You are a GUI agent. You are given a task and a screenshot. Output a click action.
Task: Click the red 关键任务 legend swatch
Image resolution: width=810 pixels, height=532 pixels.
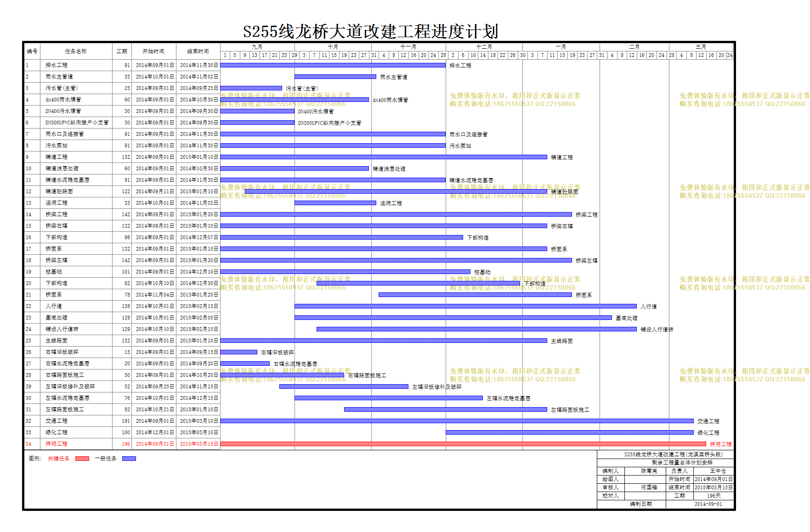tap(82, 459)
